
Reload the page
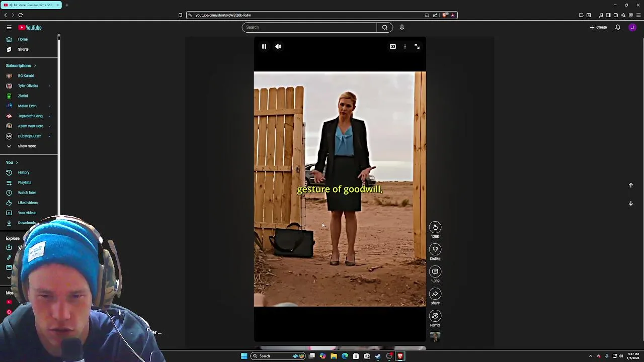click(x=21, y=15)
